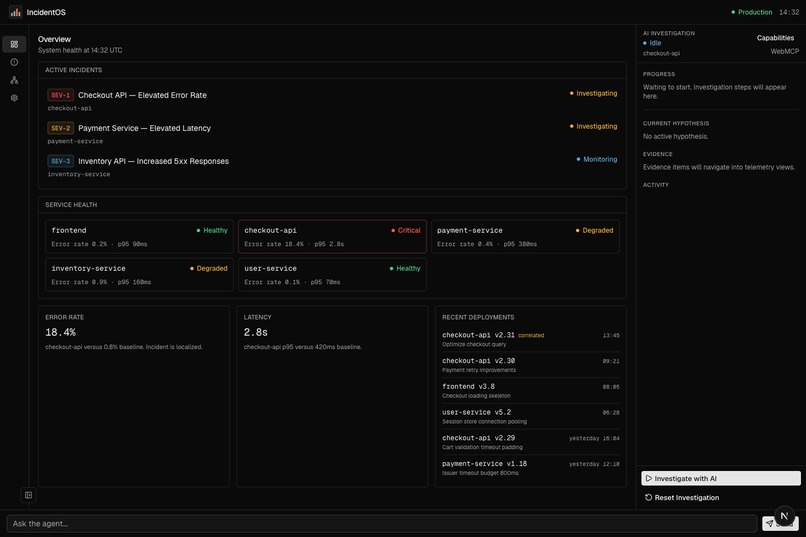Open the payment-service v1.18 deployment
806x537 pixels.
point(530,468)
